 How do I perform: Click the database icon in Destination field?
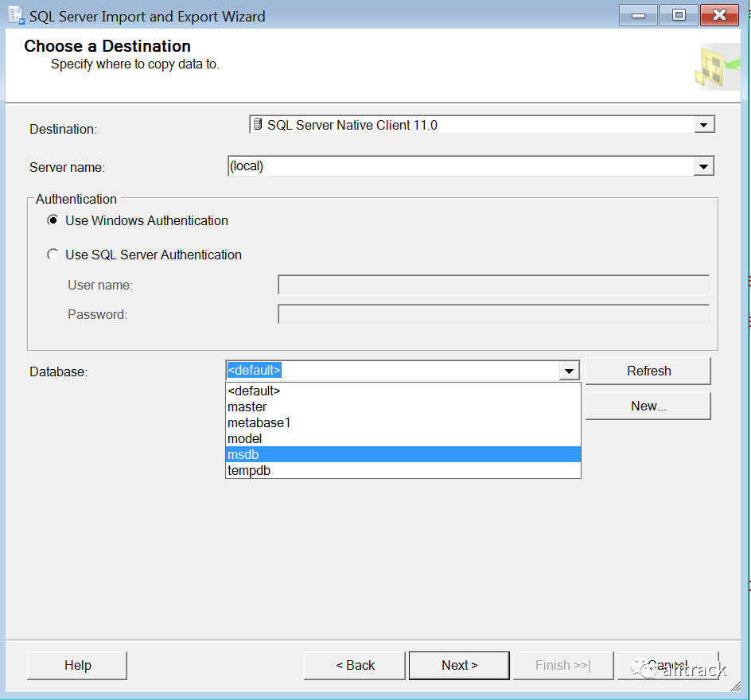258,124
